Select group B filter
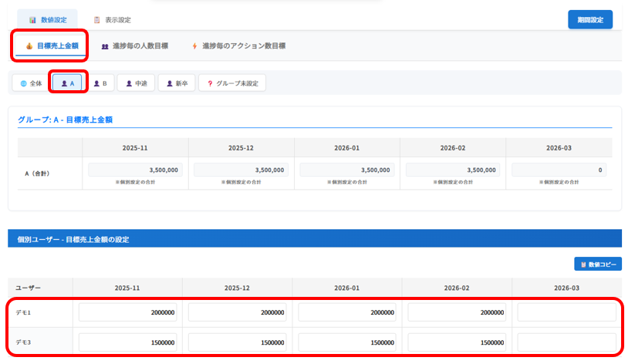Screen dimensions: 635x364 click(x=97, y=83)
